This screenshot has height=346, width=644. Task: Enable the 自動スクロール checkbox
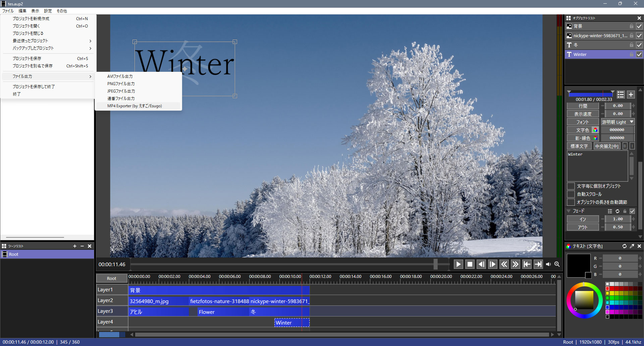click(x=571, y=194)
